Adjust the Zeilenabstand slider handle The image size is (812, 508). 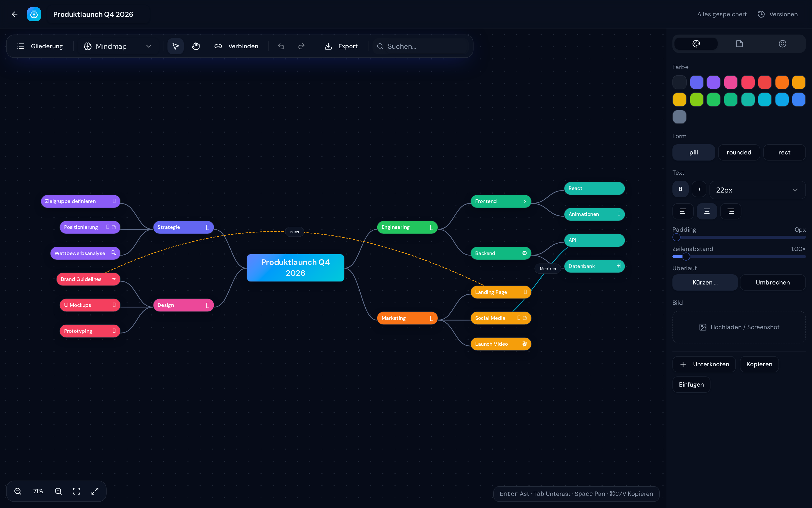686,257
